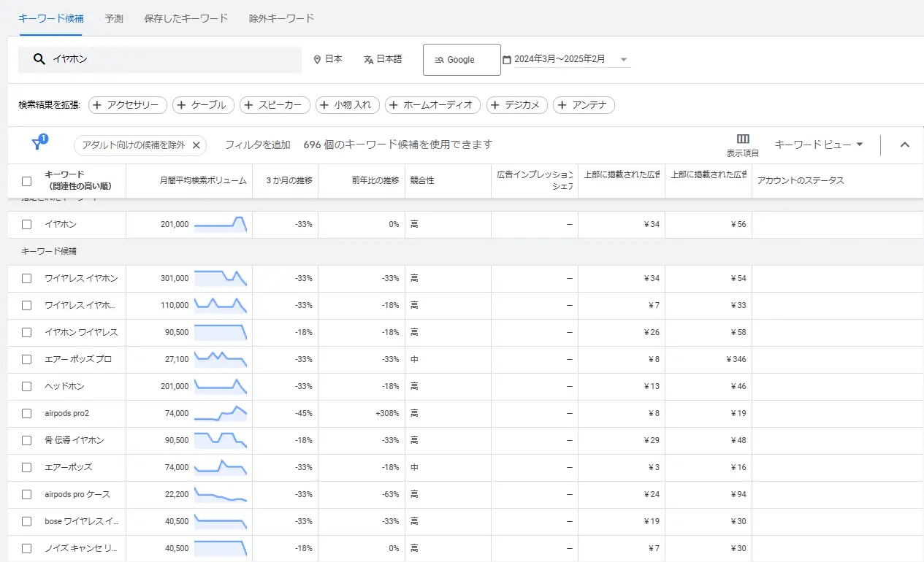Screen dimensions: 924x562
Task: Click the ¥346 bid value cell
Action: 736,359
